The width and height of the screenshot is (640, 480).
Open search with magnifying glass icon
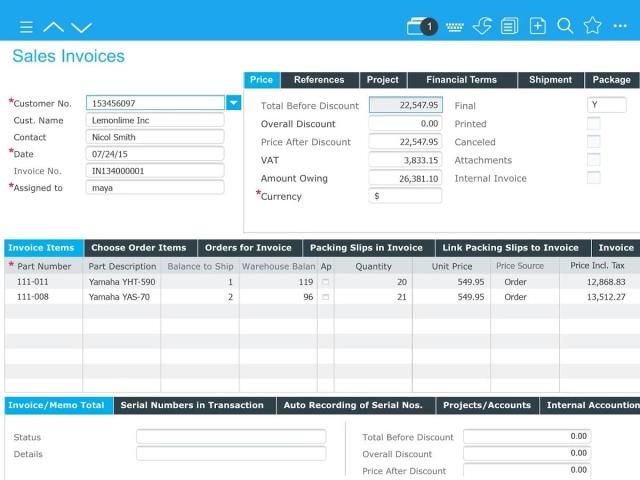(565, 27)
